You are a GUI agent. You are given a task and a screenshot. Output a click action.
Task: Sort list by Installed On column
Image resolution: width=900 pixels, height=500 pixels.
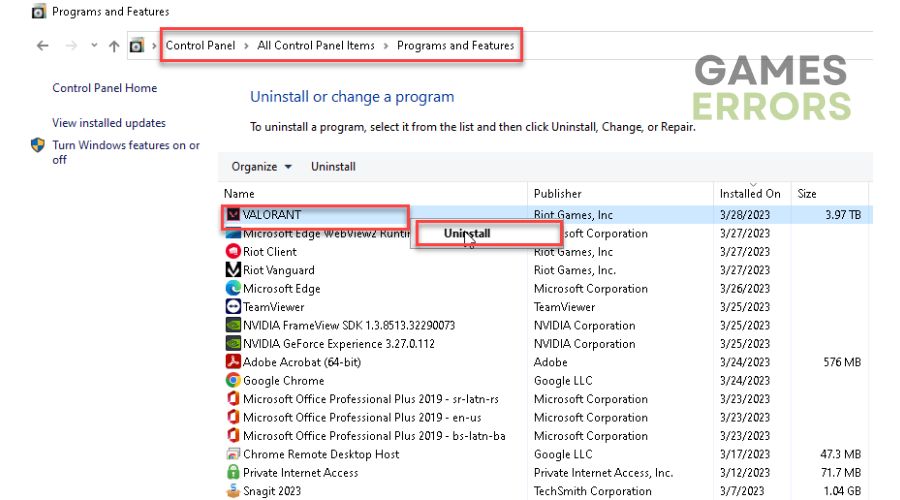point(750,193)
